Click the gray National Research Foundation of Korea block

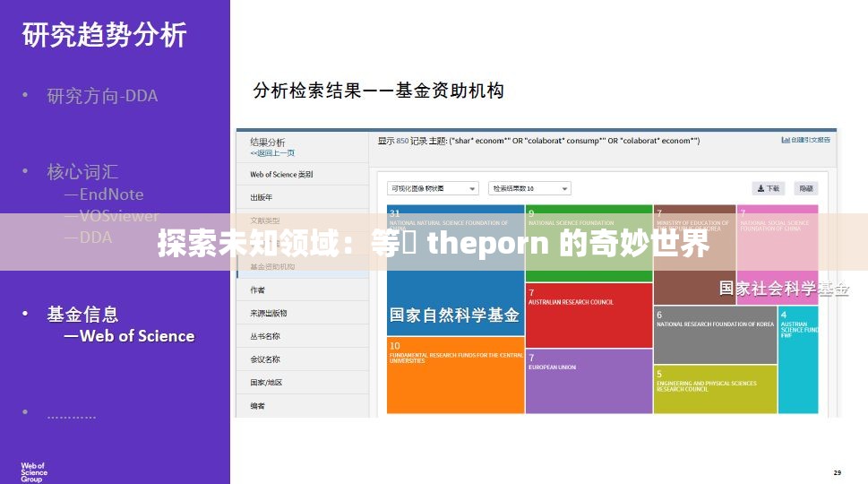715,335
